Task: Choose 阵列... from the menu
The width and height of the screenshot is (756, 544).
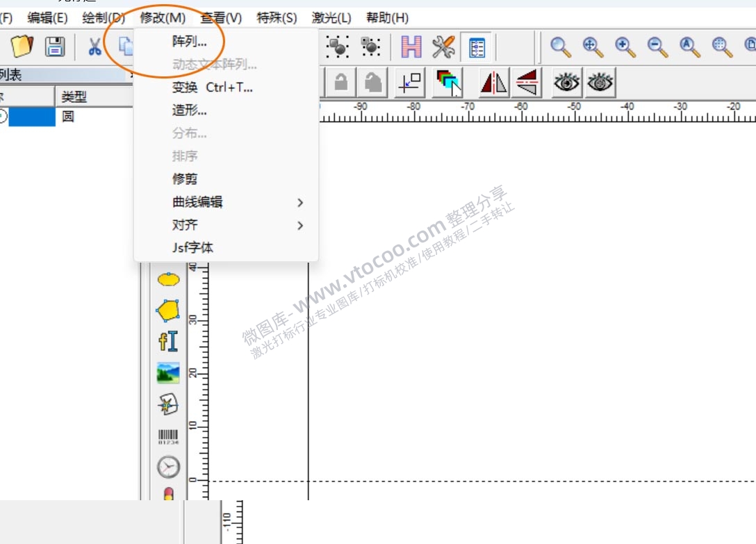Action: pos(189,42)
